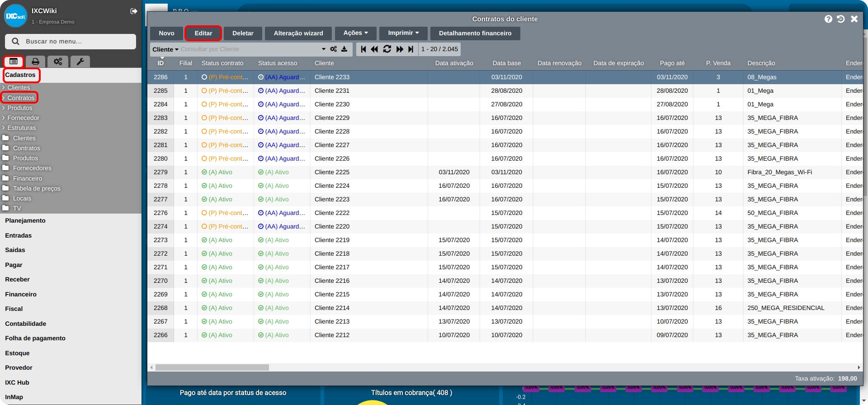The image size is (868, 405).
Task: Open filter settings gears in the search bar
Action: 334,49
